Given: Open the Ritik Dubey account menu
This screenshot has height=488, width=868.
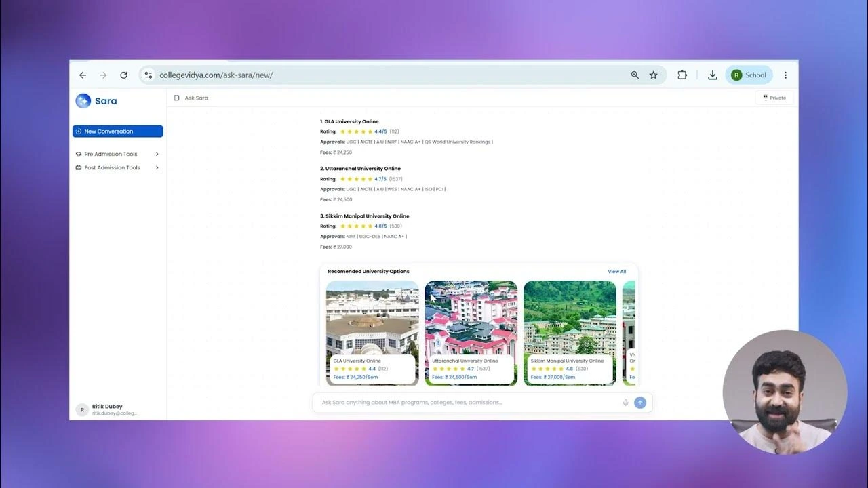Looking at the screenshot, I should point(108,409).
